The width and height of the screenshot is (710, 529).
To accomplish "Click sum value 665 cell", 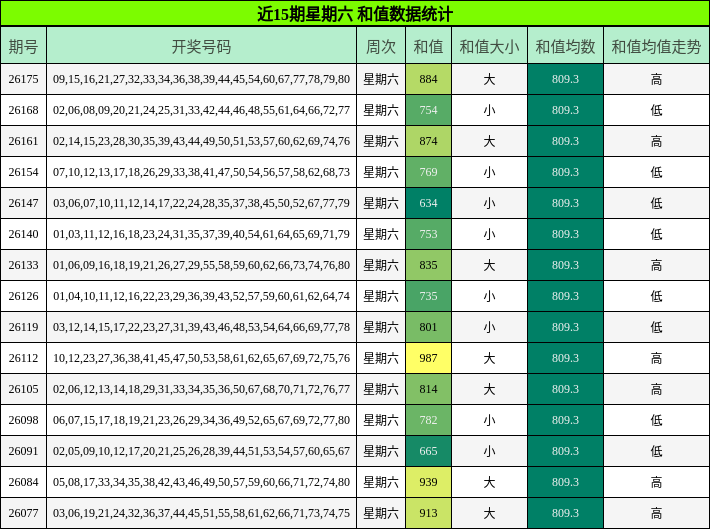I will click(428, 451).
